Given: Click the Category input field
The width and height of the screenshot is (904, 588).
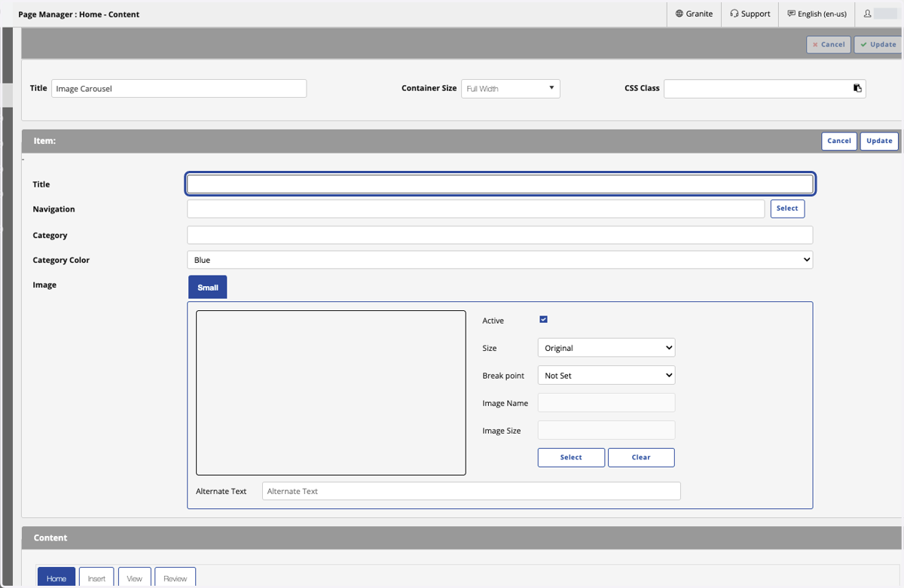Looking at the screenshot, I should coord(499,235).
